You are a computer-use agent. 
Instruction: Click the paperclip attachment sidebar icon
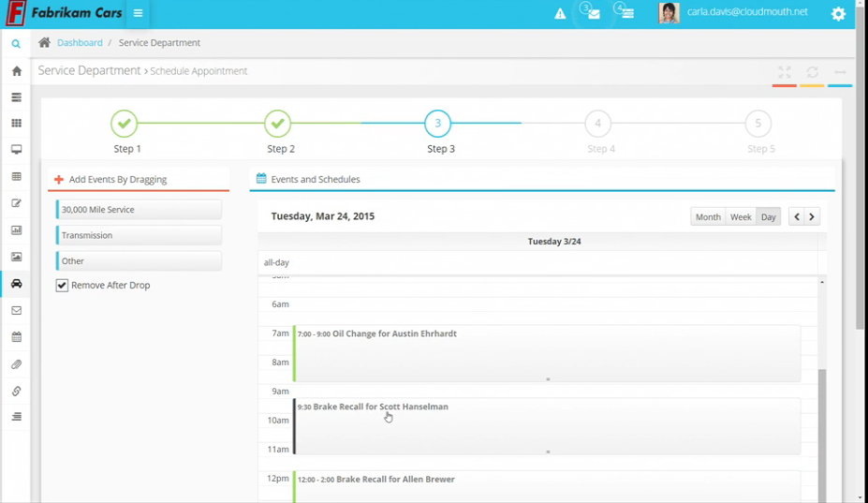click(x=16, y=364)
